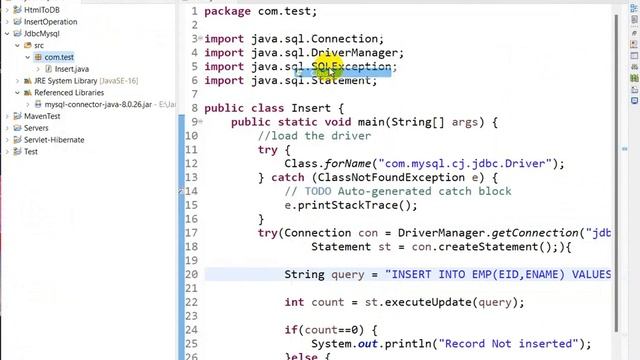Click 'DriverManager' in line 4 import
The image size is (640, 360).
pos(354,53)
